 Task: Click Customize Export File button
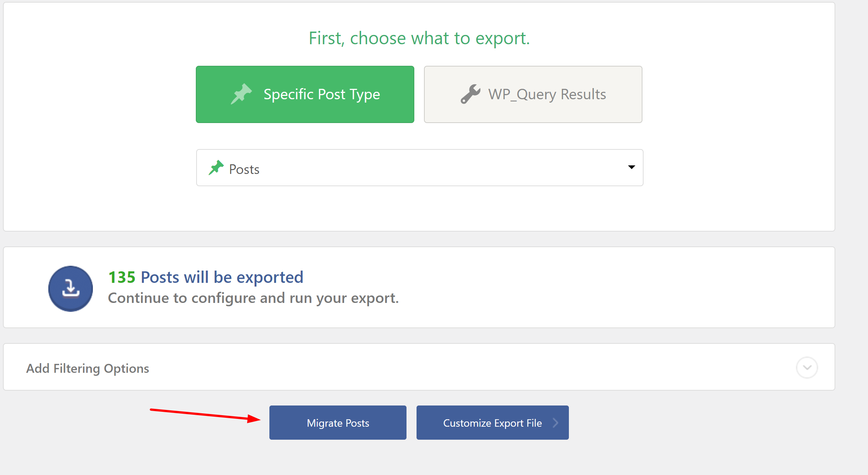click(492, 423)
